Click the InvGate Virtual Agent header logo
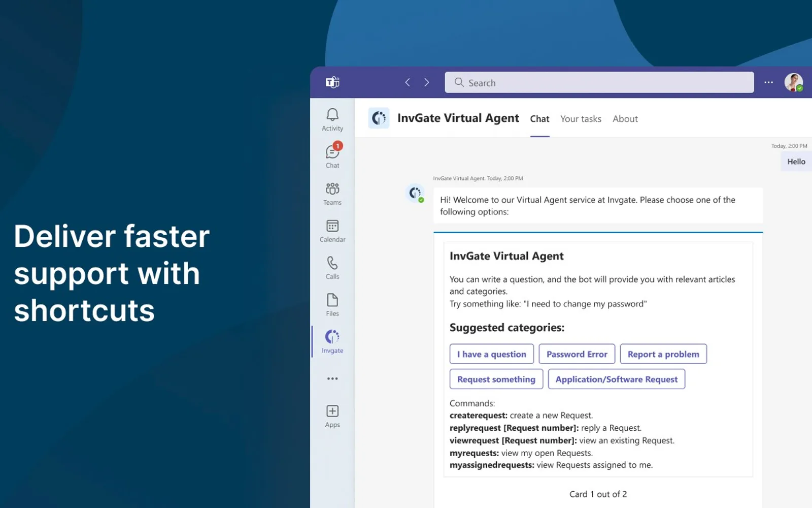Image resolution: width=812 pixels, height=508 pixels. [379, 118]
